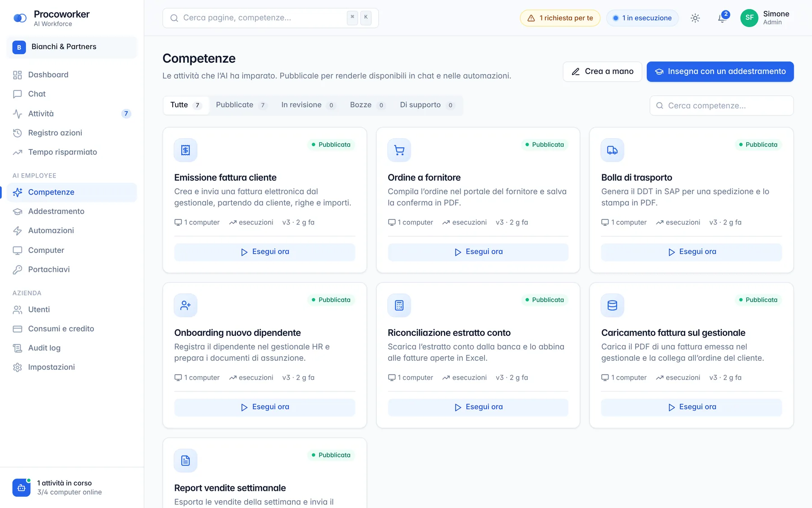Click Pubblicata status on Ordine a fornitore
This screenshot has height=508, width=812.
(x=544, y=145)
